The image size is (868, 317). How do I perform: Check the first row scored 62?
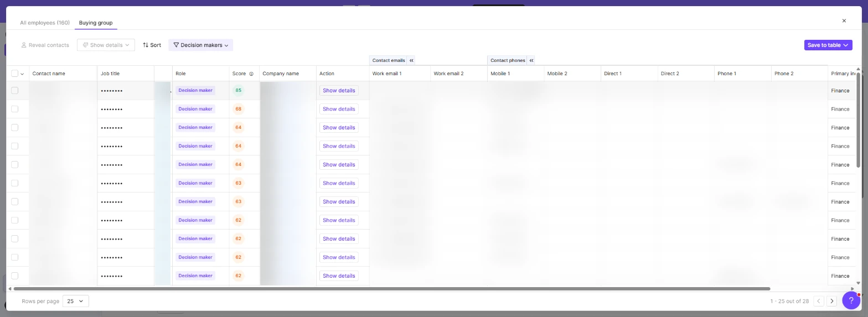[14, 220]
